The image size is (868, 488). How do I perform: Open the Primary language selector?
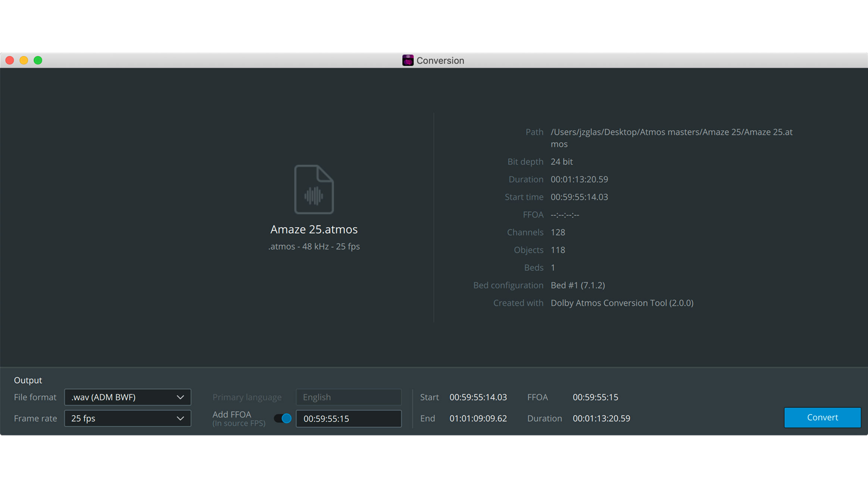pyautogui.click(x=348, y=397)
